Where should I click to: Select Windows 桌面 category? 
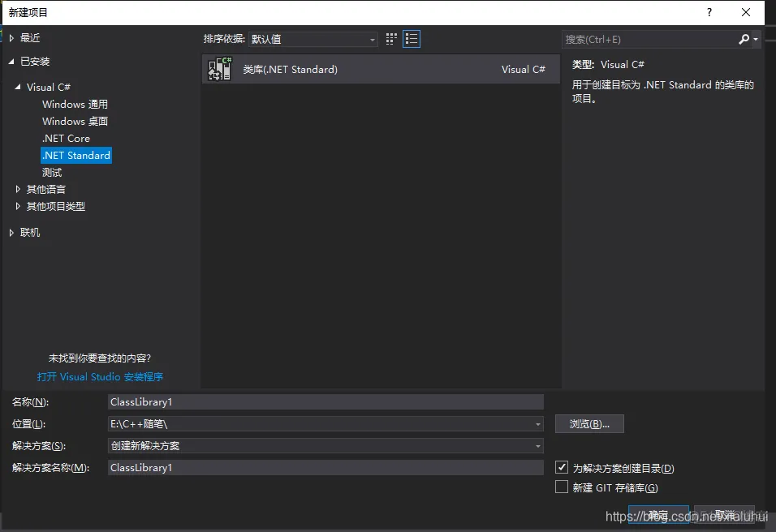pos(75,121)
